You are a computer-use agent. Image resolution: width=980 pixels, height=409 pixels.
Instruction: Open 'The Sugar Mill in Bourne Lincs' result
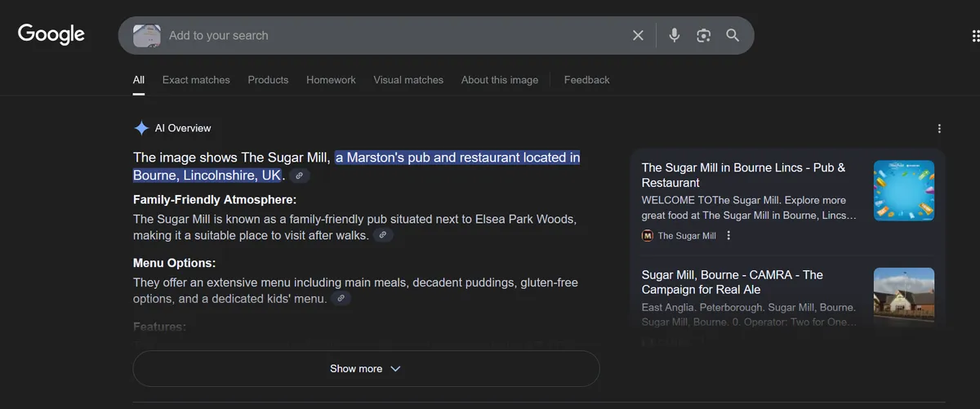pyautogui.click(x=743, y=175)
